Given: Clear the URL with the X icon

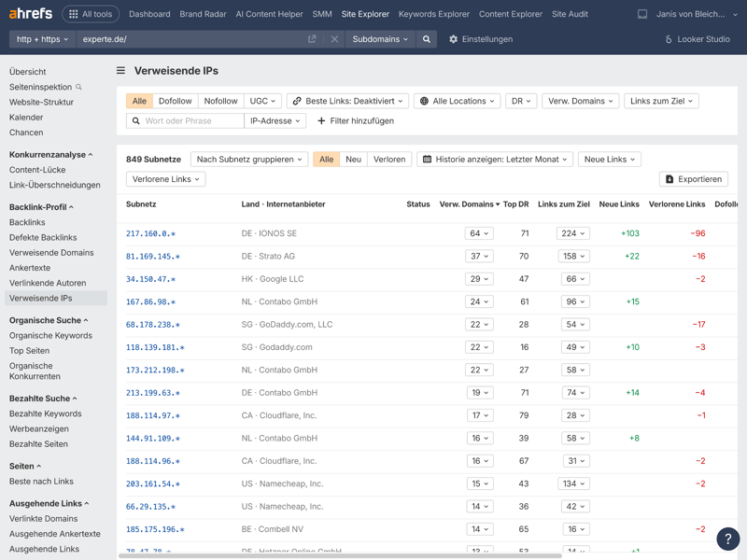Looking at the screenshot, I should [334, 39].
